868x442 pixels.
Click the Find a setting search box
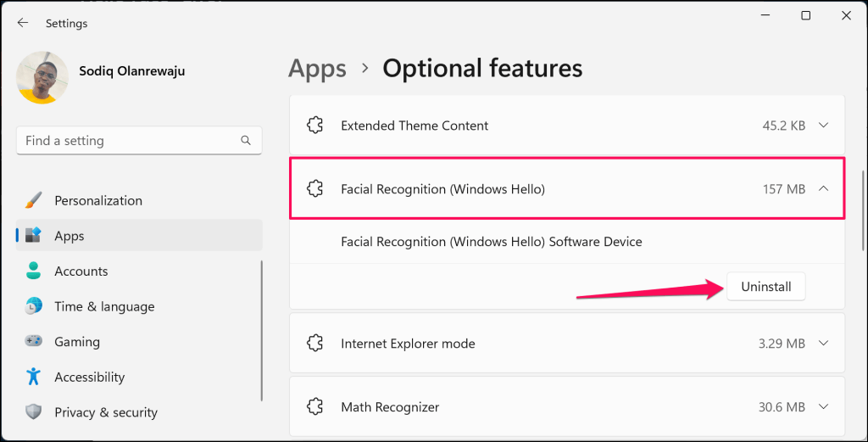click(x=139, y=141)
